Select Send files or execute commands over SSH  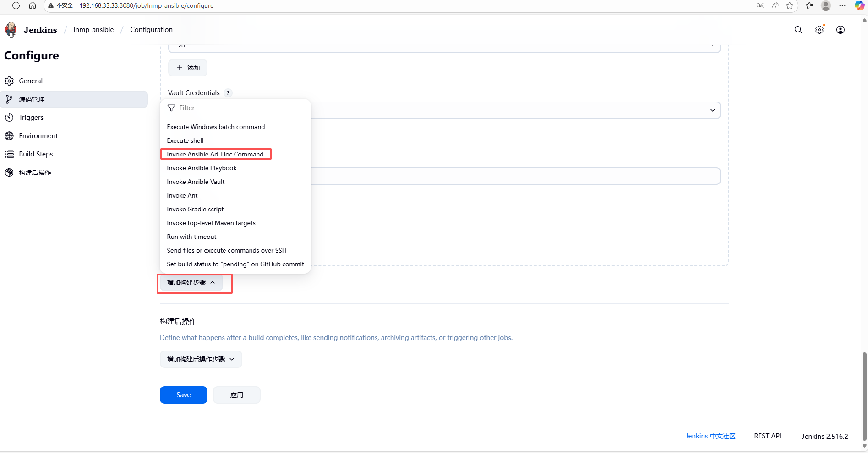pyautogui.click(x=235, y=250)
